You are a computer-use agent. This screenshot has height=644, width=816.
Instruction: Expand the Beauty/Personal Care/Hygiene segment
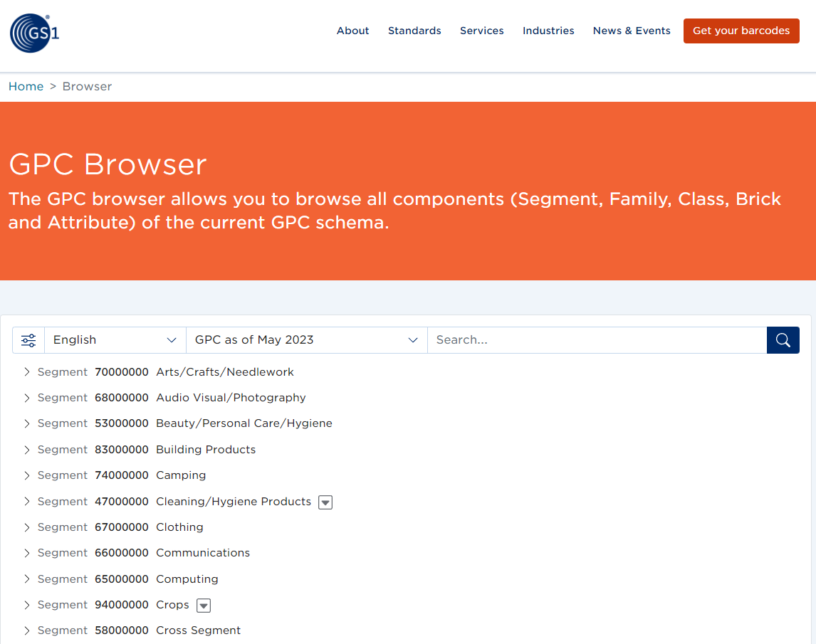tap(26, 423)
